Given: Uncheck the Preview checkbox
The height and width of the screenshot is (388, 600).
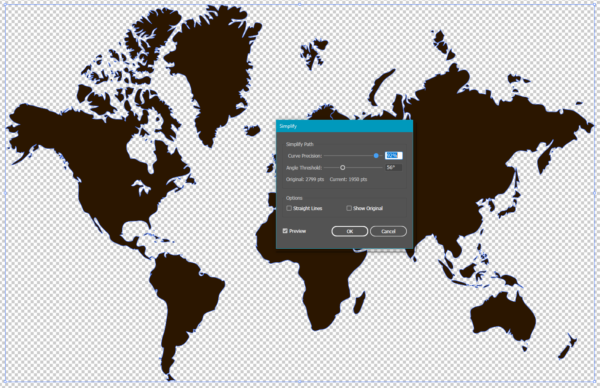Looking at the screenshot, I should point(285,231).
